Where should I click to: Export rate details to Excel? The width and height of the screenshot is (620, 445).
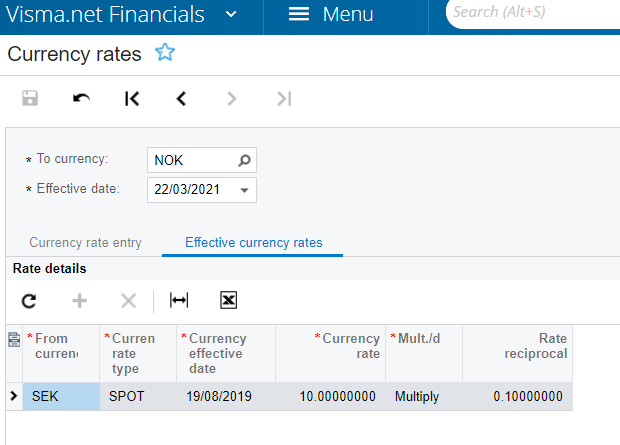(229, 300)
